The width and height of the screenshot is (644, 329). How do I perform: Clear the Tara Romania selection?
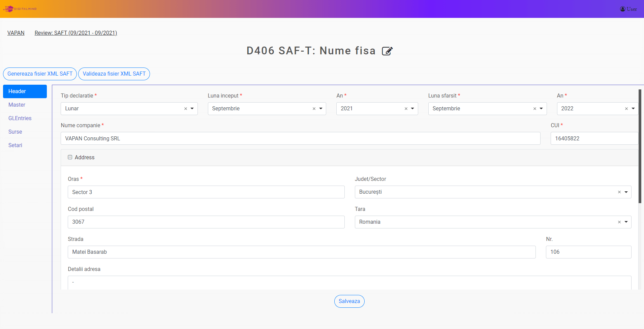tap(619, 222)
